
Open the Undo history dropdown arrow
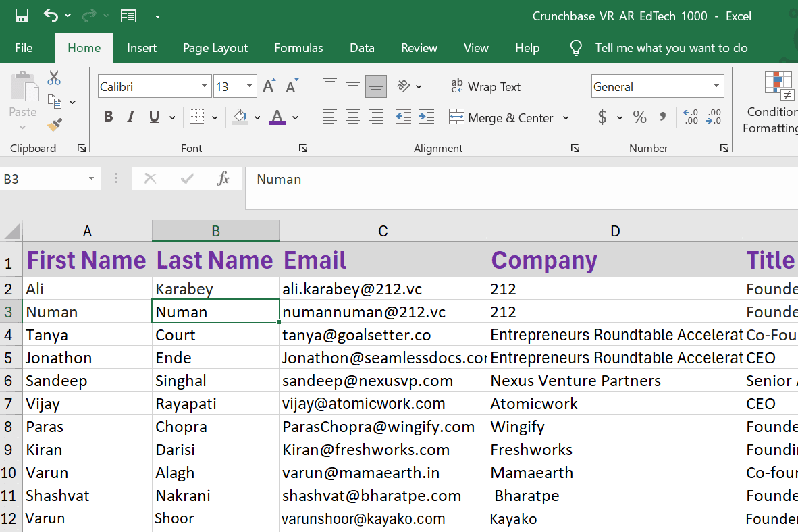pyautogui.click(x=68, y=16)
